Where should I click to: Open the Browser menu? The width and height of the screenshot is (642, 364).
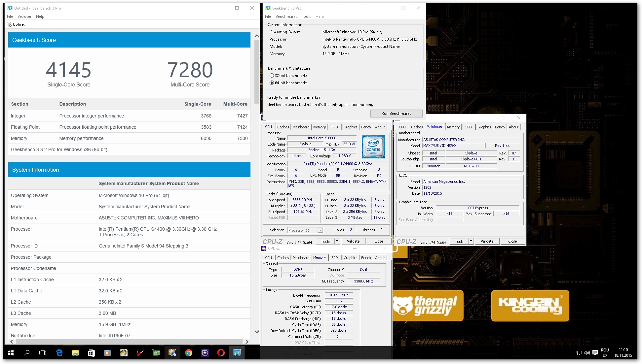[x=24, y=17]
